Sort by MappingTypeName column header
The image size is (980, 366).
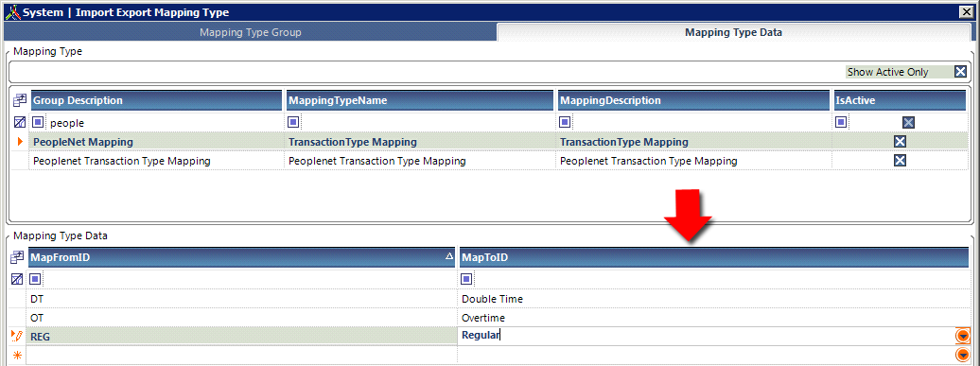tap(419, 100)
